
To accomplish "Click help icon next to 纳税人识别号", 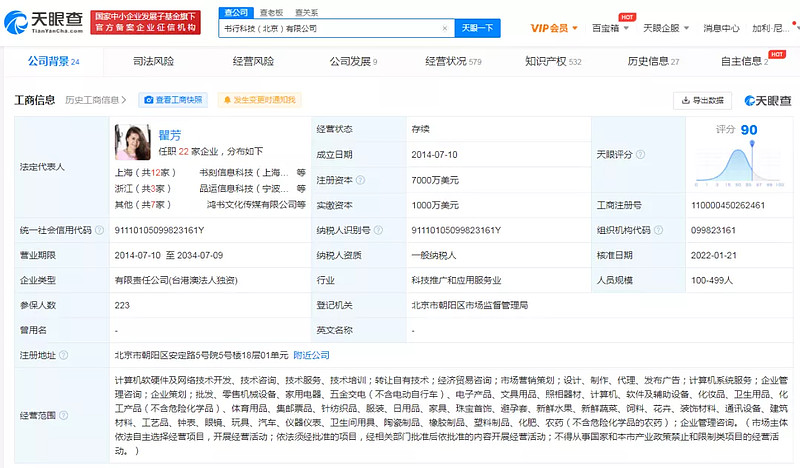I will tap(378, 230).
